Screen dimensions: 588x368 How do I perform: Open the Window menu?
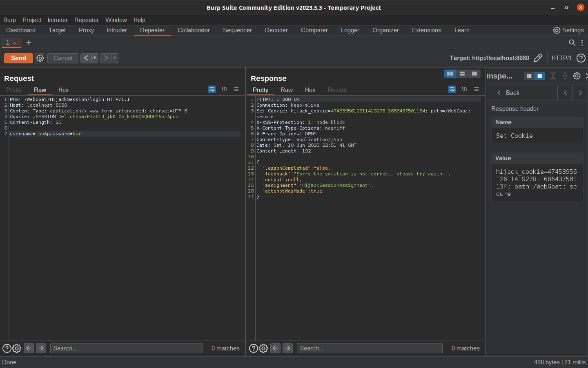pos(116,20)
